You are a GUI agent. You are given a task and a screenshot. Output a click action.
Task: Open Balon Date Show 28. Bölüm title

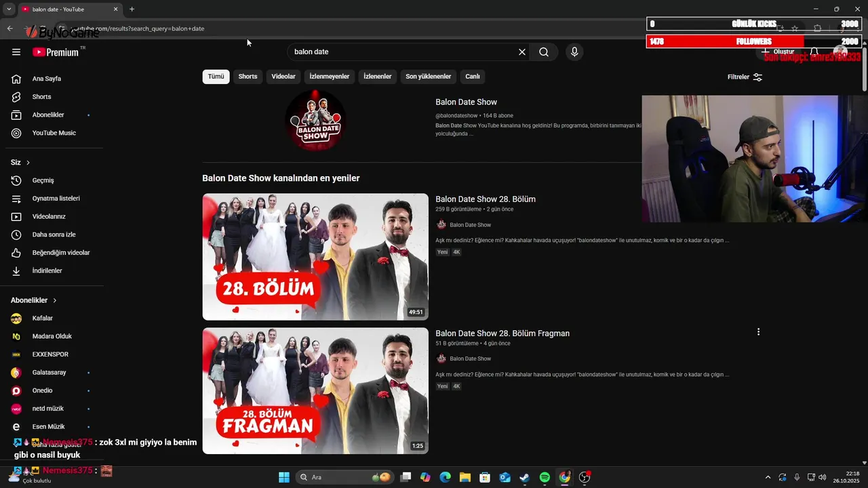[486, 199]
